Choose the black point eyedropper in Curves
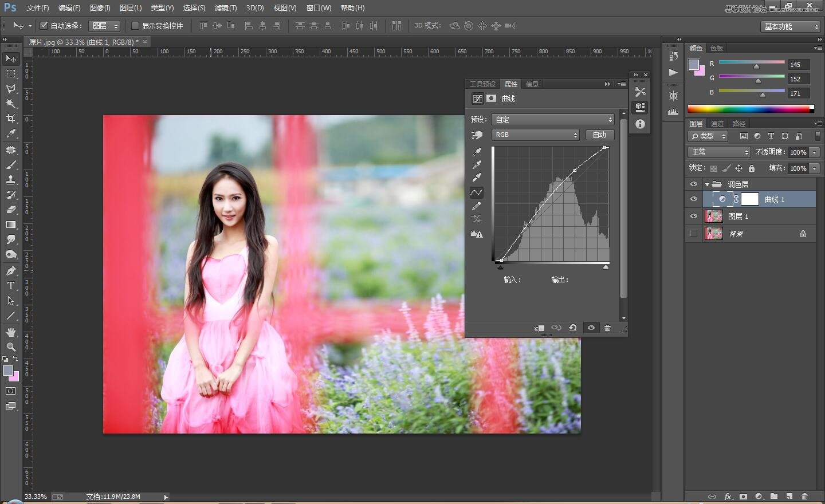825x504 pixels. (477, 152)
